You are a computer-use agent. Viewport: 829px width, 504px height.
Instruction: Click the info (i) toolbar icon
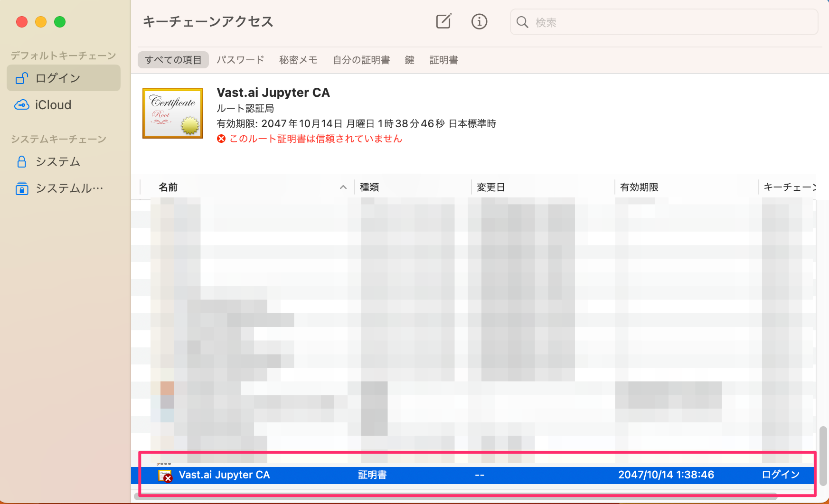pyautogui.click(x=479, y=21)
